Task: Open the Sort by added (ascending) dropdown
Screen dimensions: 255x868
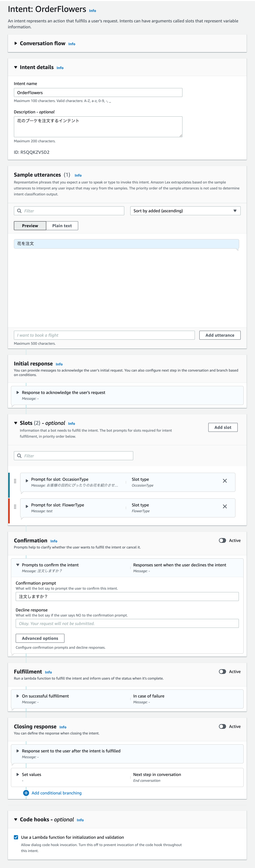Action: coord(185,211)
